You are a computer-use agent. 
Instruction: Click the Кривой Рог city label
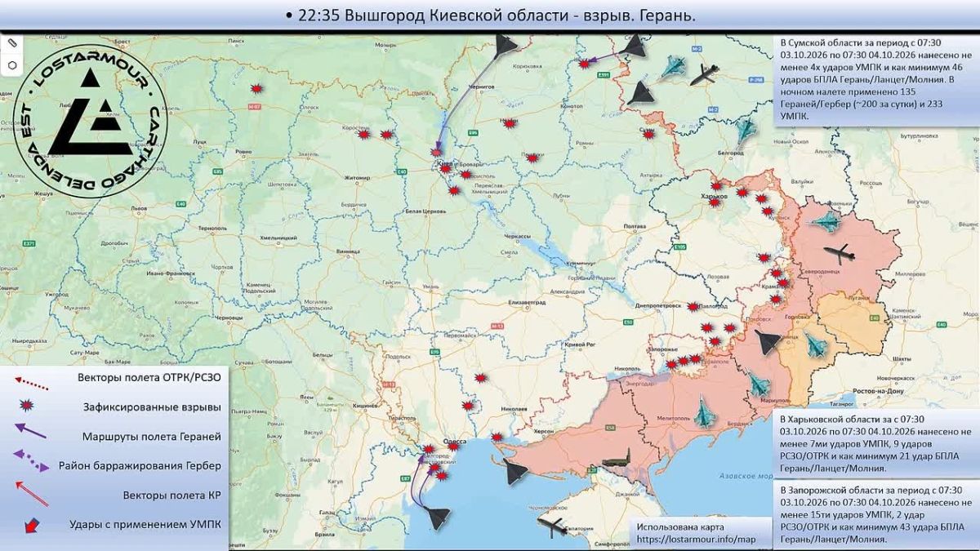tap(578, 346)
